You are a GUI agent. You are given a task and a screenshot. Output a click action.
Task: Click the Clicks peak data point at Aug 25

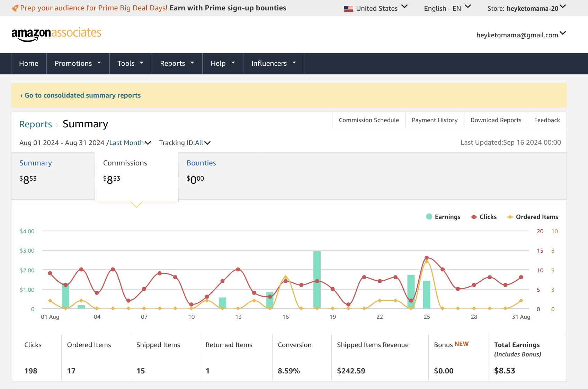pos(427,258)
